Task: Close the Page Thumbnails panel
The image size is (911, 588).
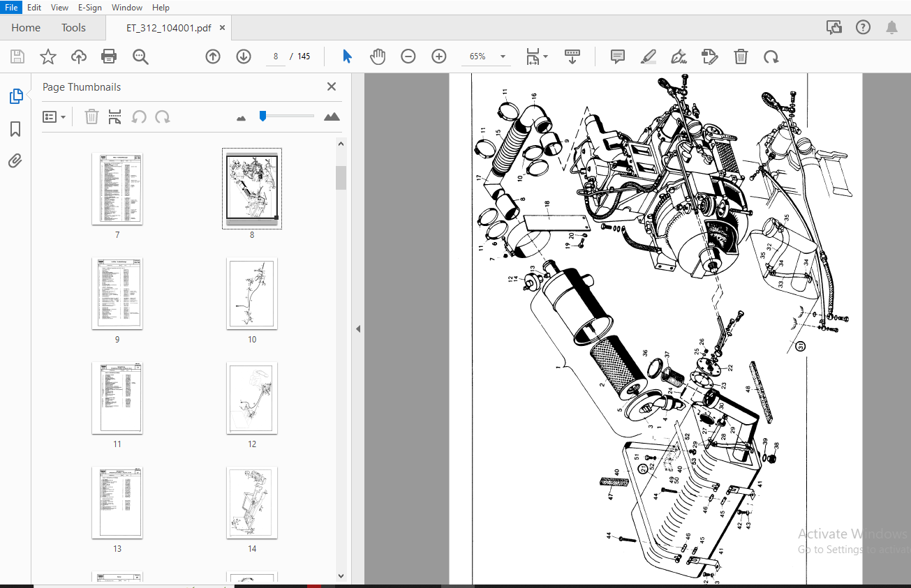Action: coord(332,86)
